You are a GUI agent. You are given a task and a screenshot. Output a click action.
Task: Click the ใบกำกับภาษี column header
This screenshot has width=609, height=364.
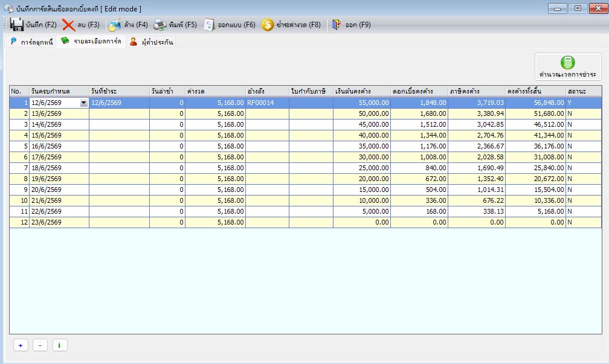click(311, 92)
